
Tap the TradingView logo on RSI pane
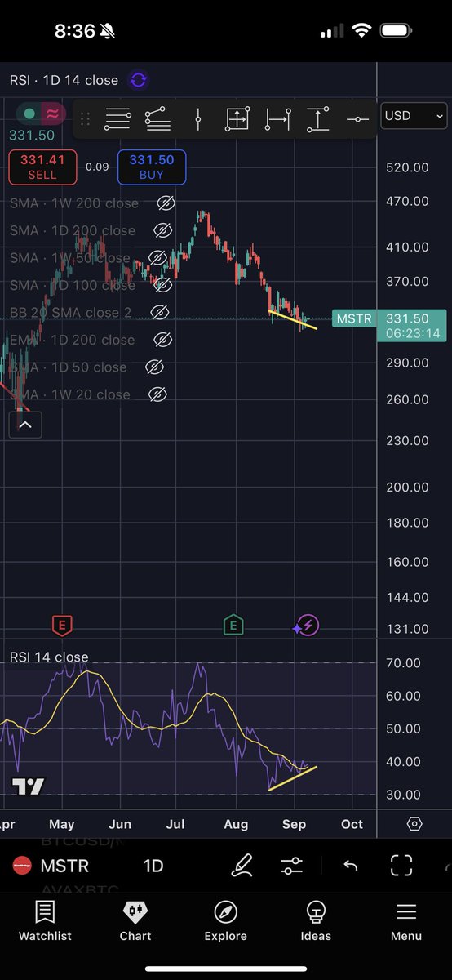click(x=28, y=787)
